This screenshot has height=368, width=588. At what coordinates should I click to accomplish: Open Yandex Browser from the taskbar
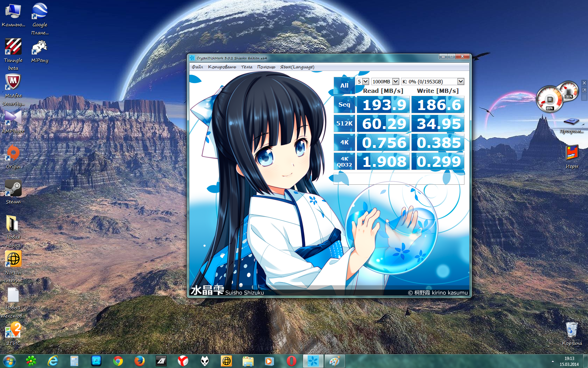coord(183,361)
